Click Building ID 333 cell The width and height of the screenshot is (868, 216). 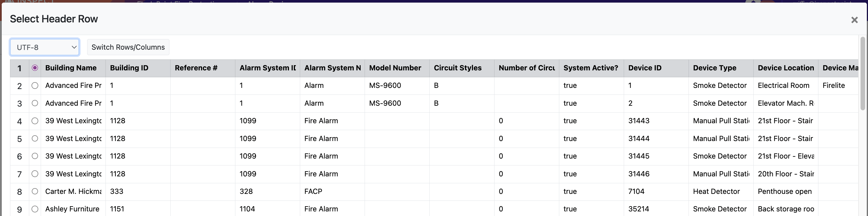[x=138, y=192]
